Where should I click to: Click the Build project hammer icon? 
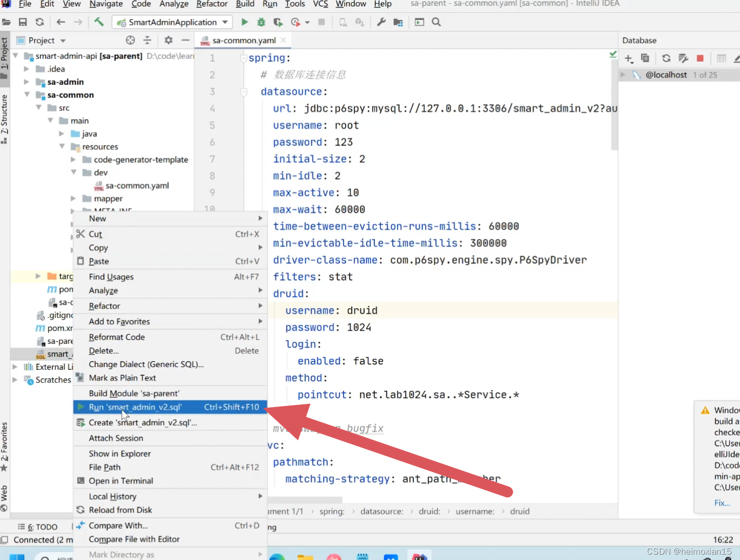point(99,22)
